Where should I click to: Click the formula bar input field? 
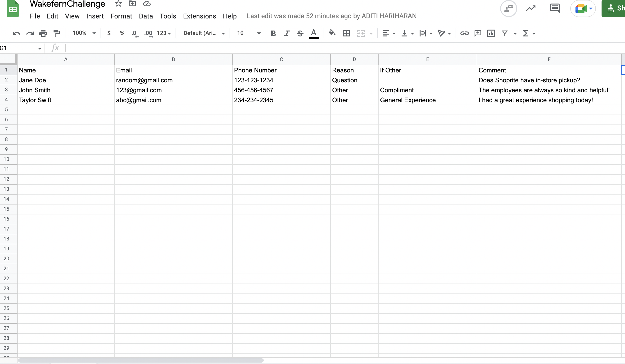click(x=298, y=48)
